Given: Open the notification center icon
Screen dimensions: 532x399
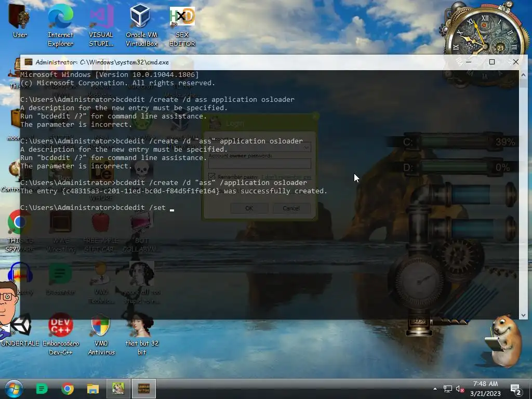Looking at the screenshot, I should pyautogui.click(x=516, y=389).
